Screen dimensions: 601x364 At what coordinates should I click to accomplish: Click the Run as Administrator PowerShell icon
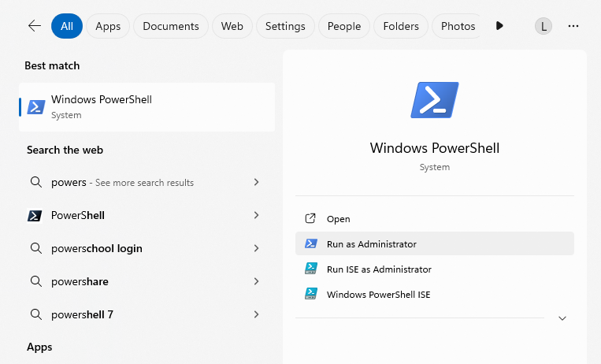coord(311,243)
